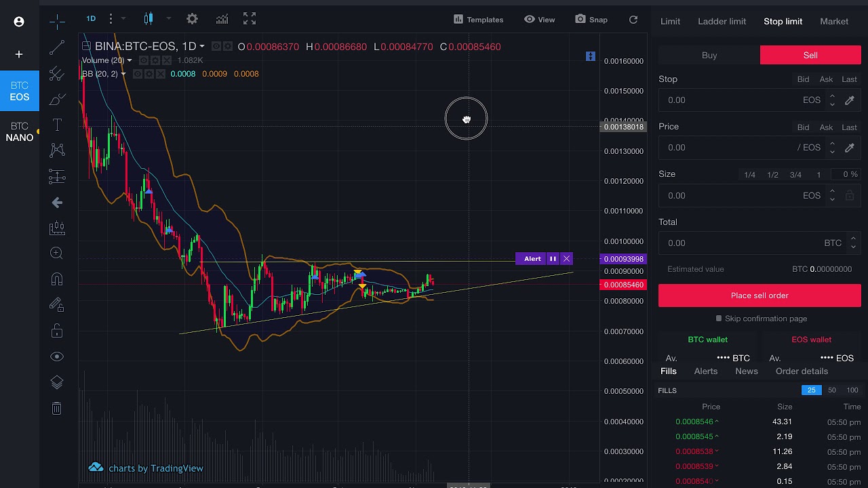Adjust Price value stepper arrows
The height and width of the screenshot is (488, 868).
[832, 148]
